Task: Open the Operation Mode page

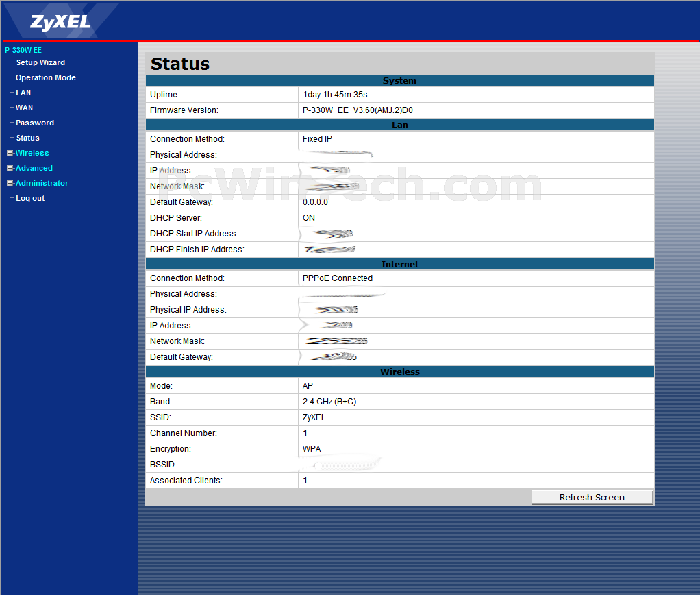Action: point(45,77)
